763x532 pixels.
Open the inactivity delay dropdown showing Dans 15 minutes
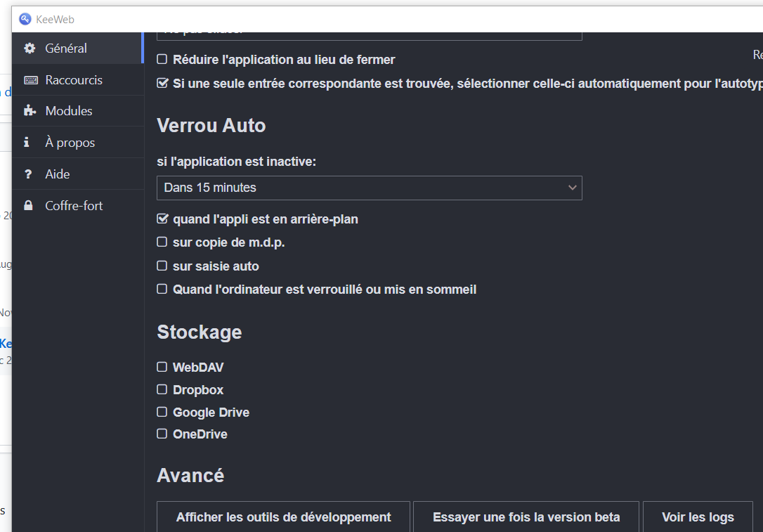coord(369,188)
